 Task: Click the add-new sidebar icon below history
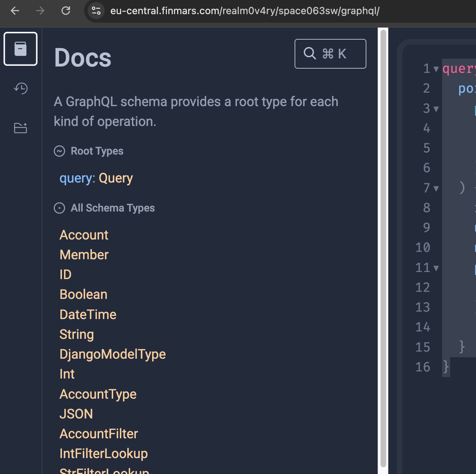[x=20, y=128]
